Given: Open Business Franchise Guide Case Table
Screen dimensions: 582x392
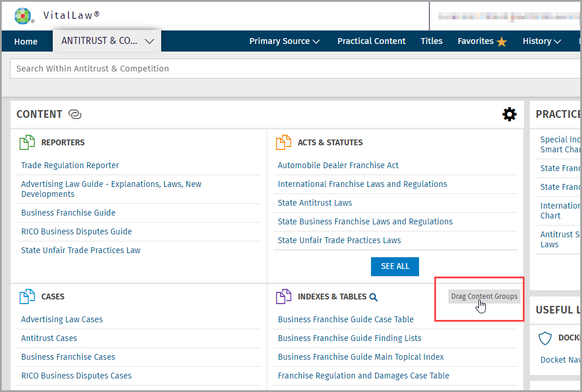Looking at the screenshot, I should tap(346, 319).
